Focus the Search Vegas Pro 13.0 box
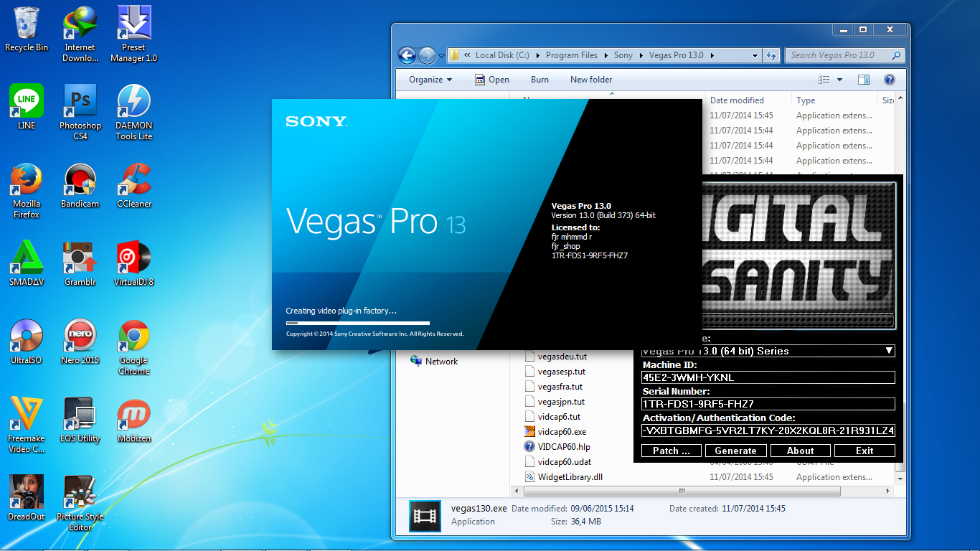The width and height of the screenshot is (980, 551). click(x=845, y=55)
